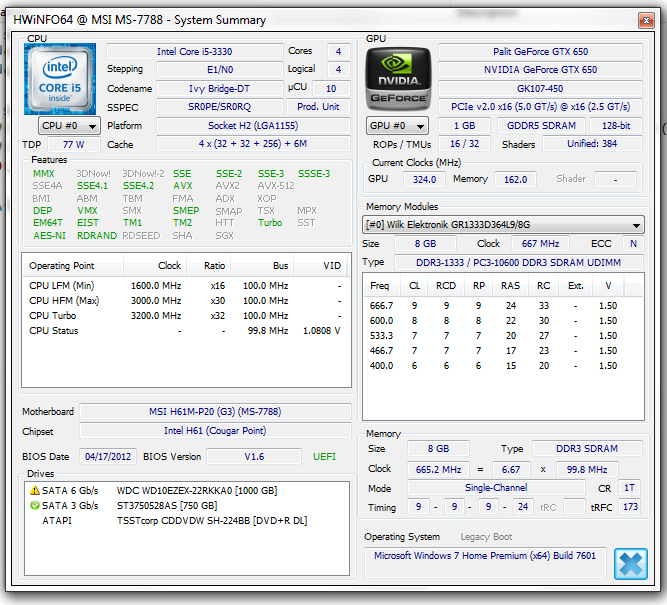Click the 667 MHz module clock field
Viewport: 667px width, 605px height.
pos(540,244)
